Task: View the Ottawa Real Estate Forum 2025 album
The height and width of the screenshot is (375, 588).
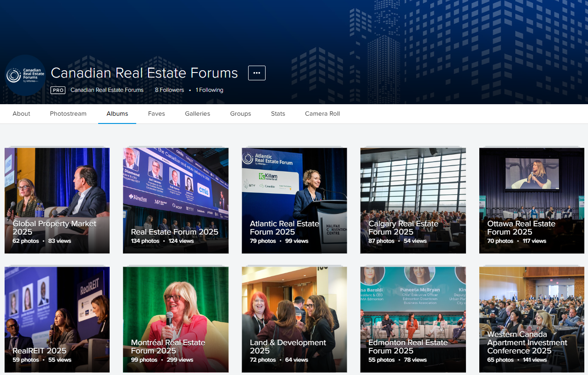Action: [x=532, y=201]
